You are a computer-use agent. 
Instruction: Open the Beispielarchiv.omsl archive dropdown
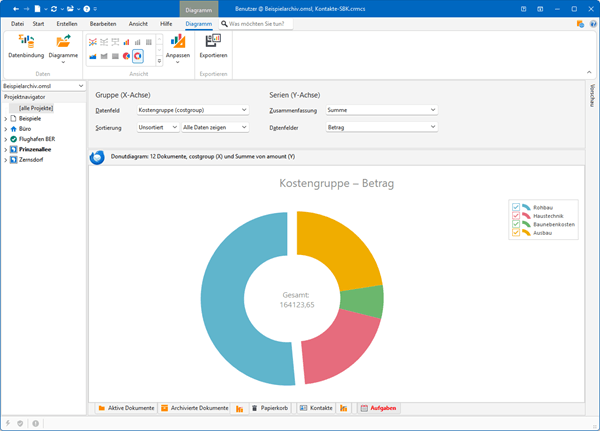click(43, 86)
